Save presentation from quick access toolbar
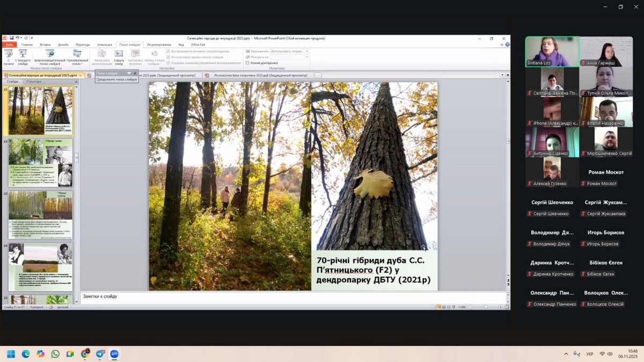 click(11, 38)
